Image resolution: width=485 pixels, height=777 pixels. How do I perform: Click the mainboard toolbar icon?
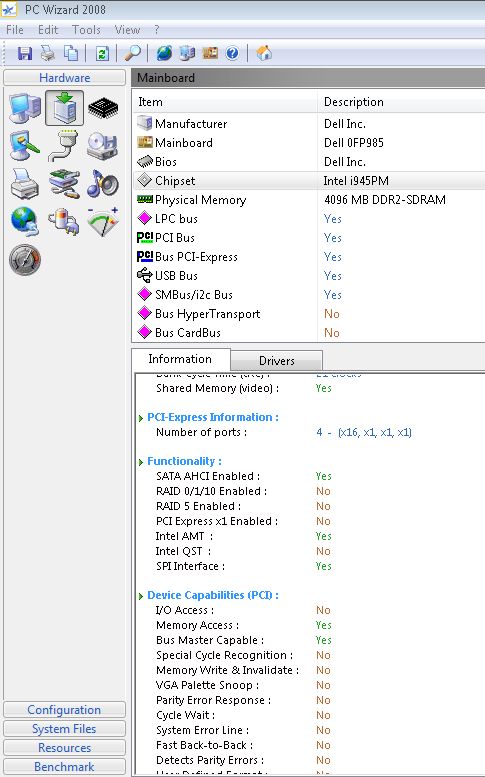pyautogui.click(x=210, y=53)
